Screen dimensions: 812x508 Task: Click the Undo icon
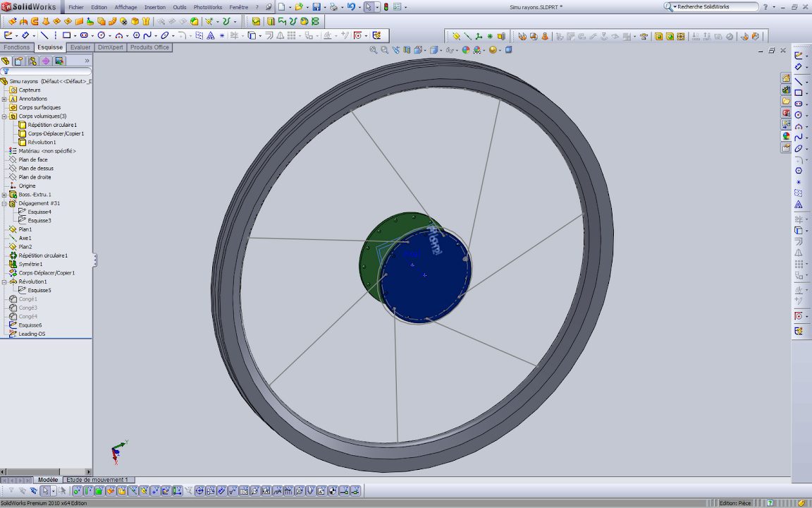351,7
